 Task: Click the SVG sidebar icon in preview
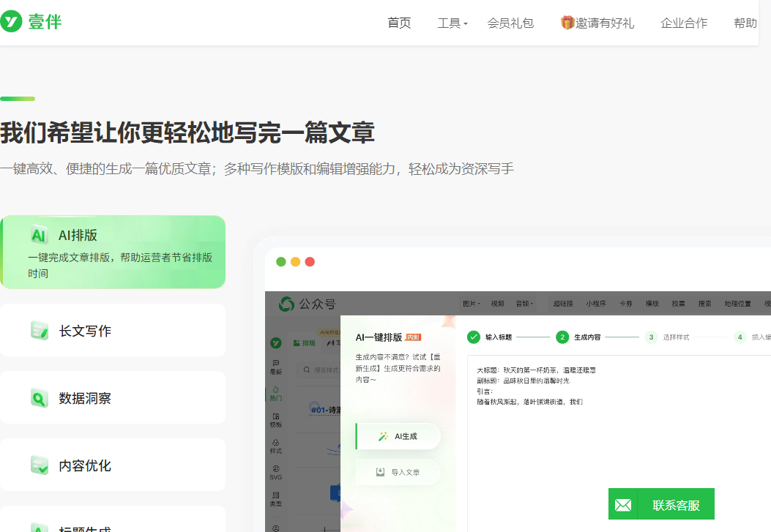tap(276, 473)
